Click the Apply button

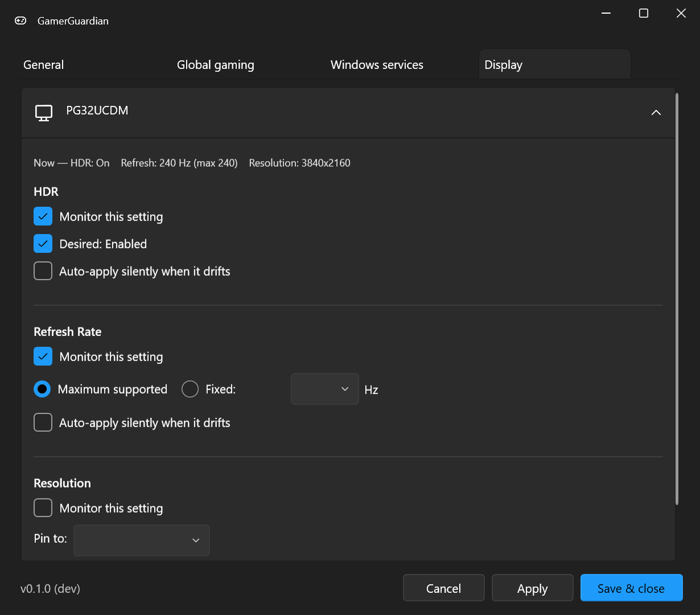click(533, 588)
